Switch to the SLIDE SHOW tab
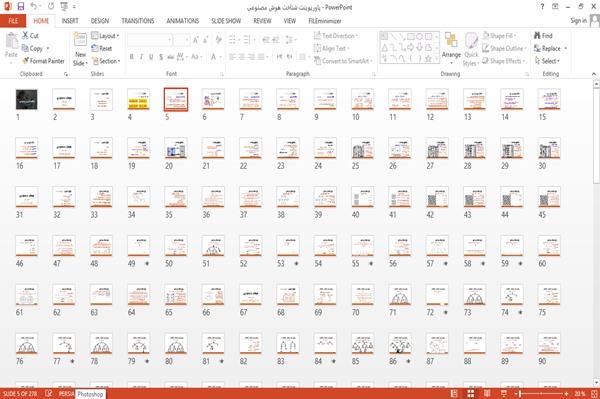 point(226,21)
